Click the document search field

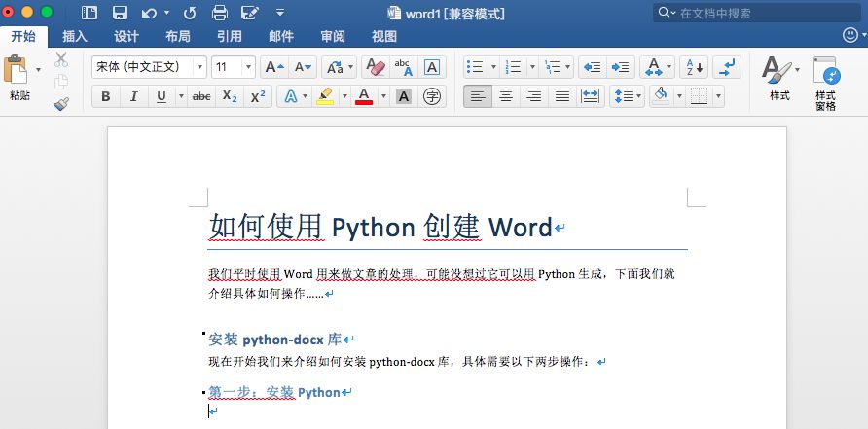757,13
